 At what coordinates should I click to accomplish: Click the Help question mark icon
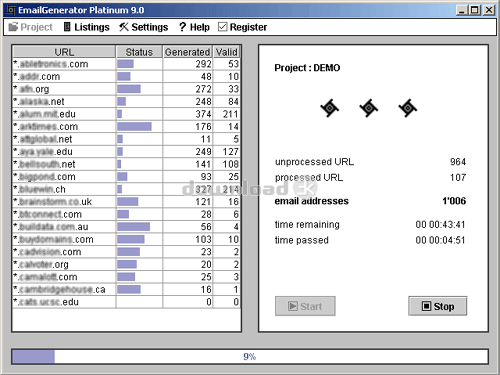click(182, 27)
